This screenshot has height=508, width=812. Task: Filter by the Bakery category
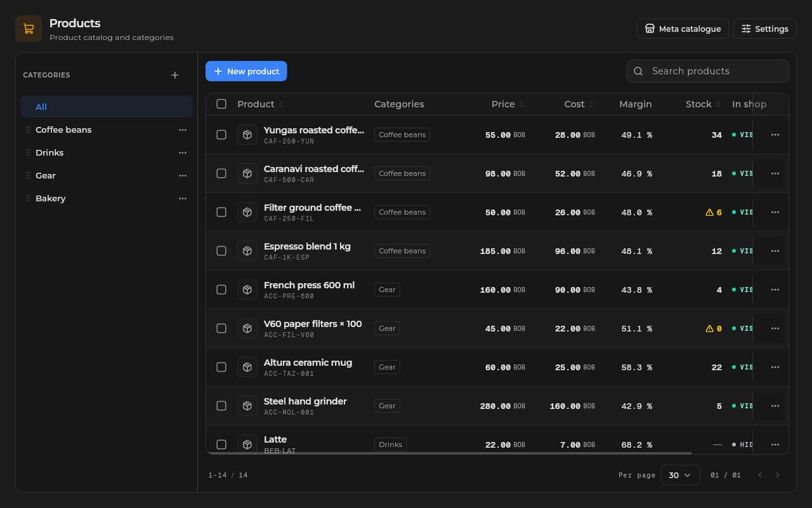pyautogui.click(x=107, y=198)
